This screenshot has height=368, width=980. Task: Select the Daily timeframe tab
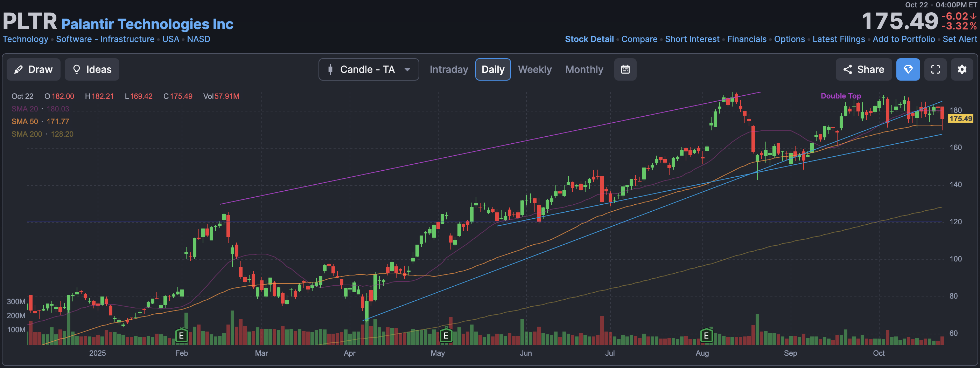point(493,69)
